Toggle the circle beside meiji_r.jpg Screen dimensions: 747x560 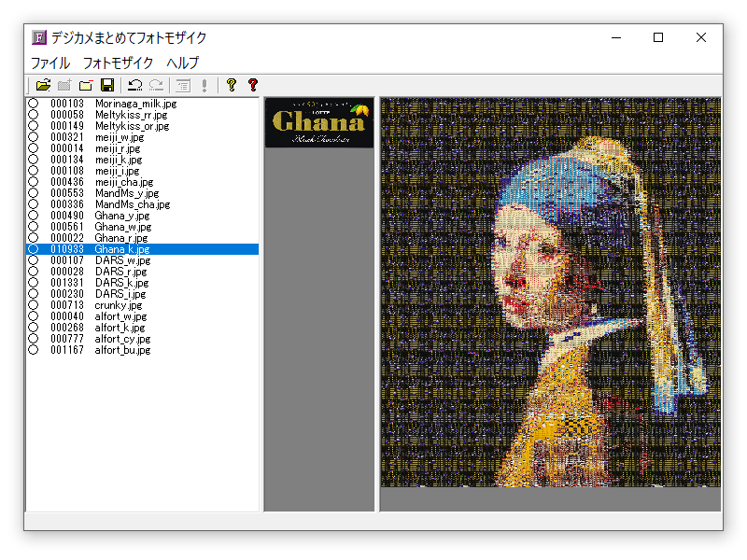tap(33, 148)
